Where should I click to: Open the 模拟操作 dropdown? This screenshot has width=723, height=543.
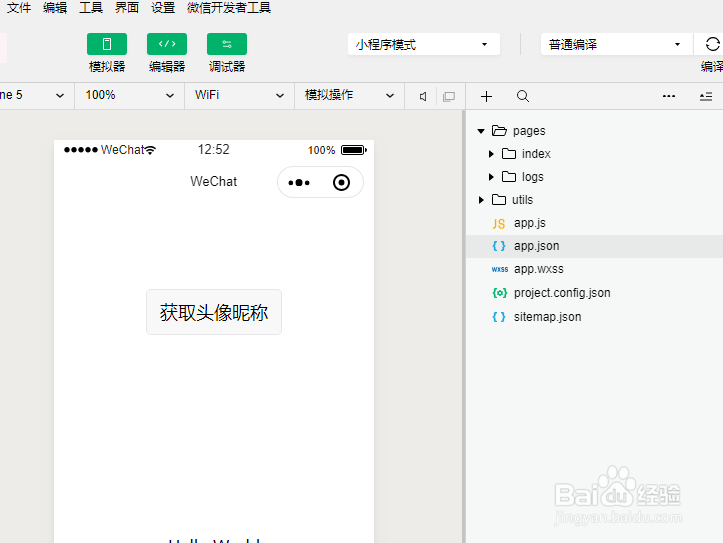pos(350,95)
